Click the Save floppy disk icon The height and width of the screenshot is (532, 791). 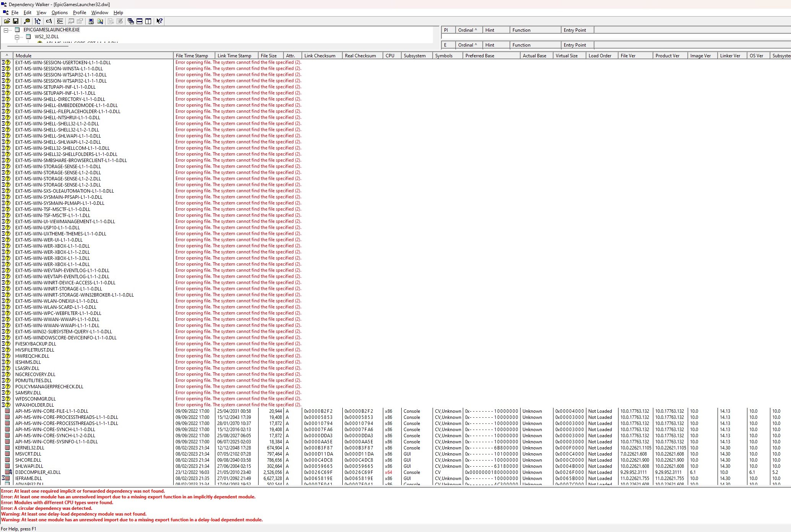(x=16, y=21)
